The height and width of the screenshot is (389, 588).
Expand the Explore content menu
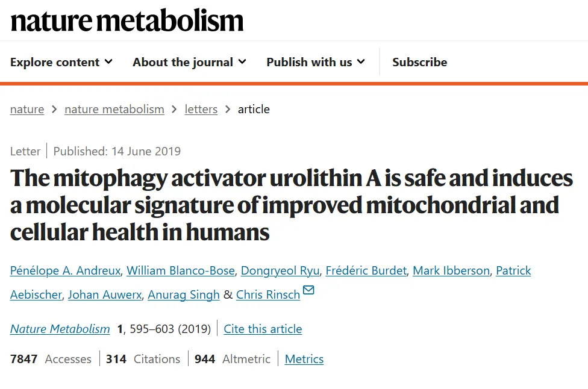coord(61,62)
